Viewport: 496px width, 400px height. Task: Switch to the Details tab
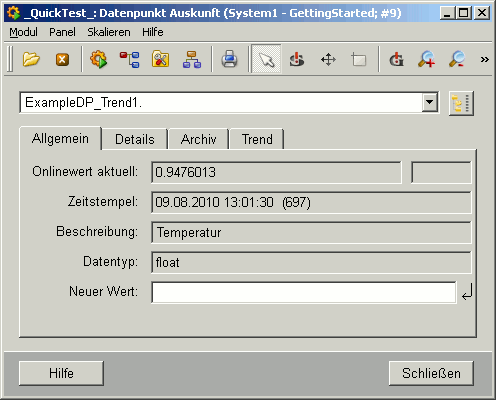tap(135, 139)
